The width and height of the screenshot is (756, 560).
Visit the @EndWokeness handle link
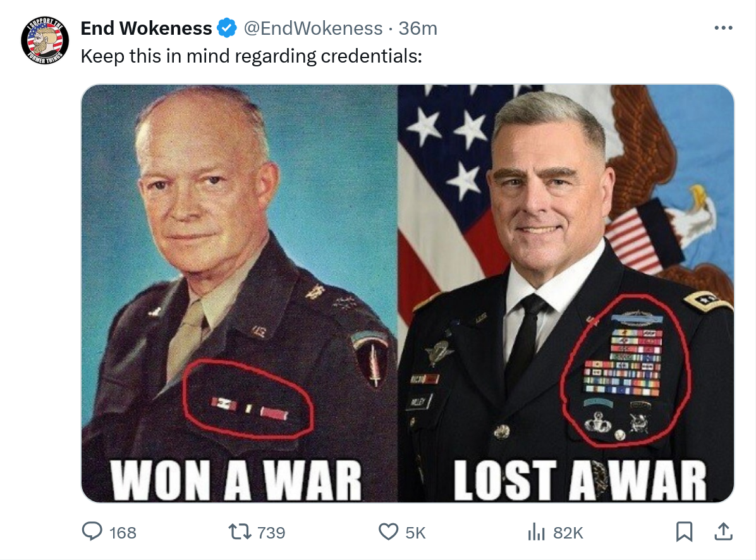[313, 28]
